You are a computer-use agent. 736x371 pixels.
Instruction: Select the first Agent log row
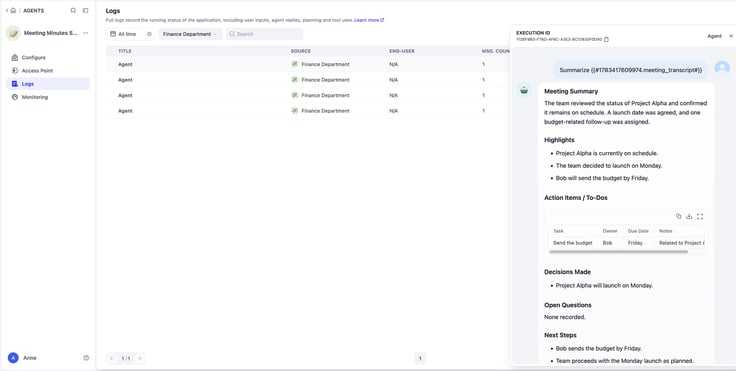coord(308,64)
